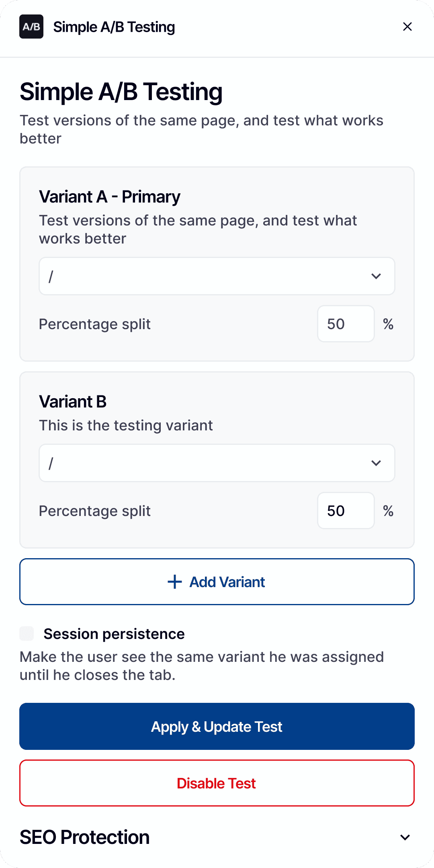Click the Percentage split label in Variant A
Image resolution: width=434 pixels, height=868 pixels.
(x=95, y=324)
